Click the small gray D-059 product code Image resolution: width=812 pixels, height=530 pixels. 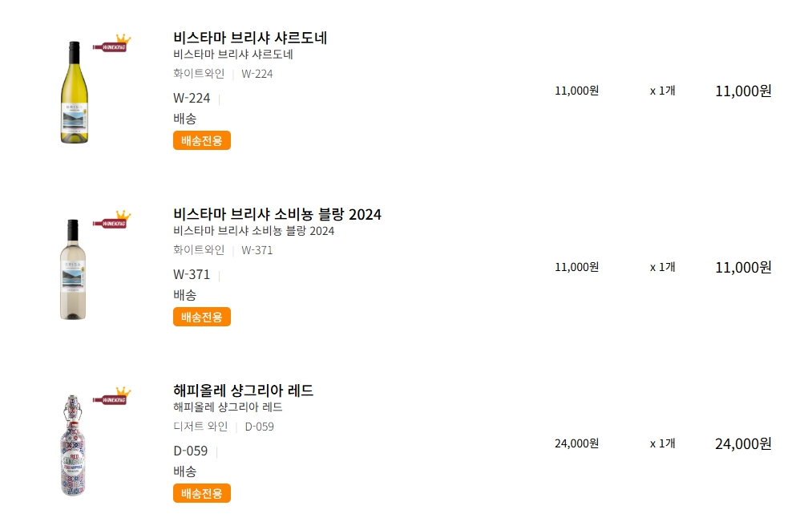(x=260, y=427)
